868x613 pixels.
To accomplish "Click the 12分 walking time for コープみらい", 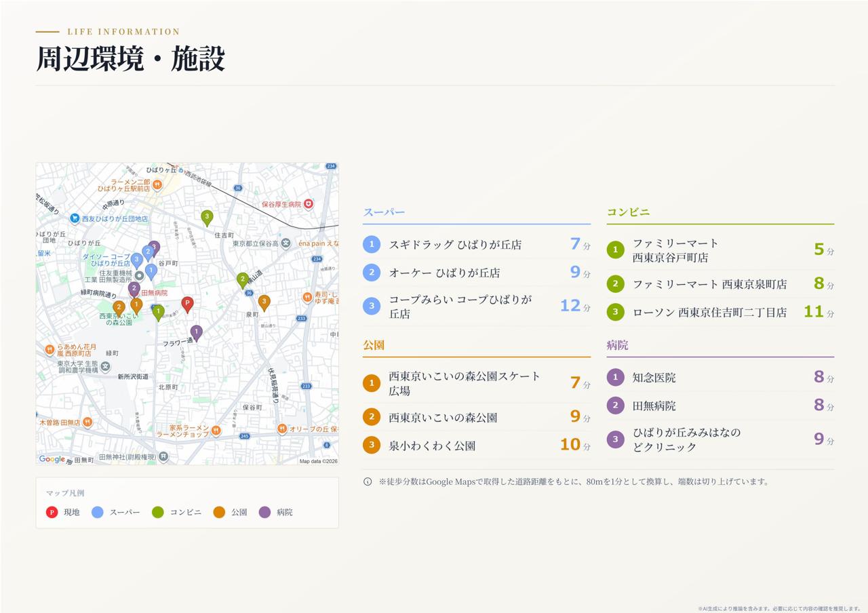I will [x=575, y=306].
